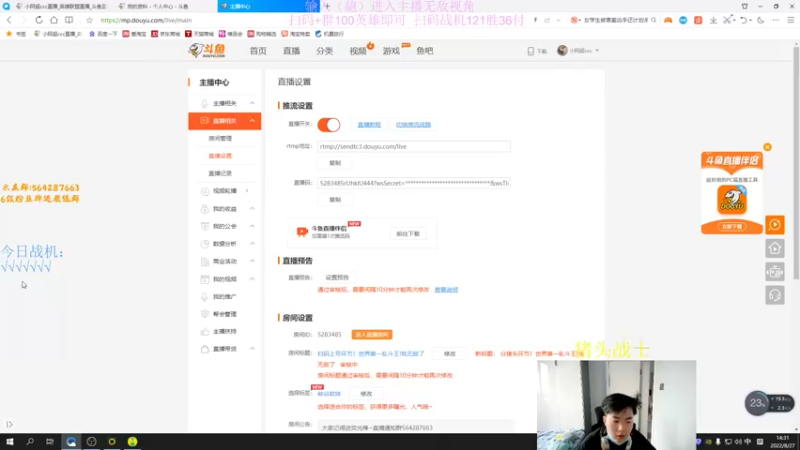Copy the rtmp address with 复制
This screenshot has height=450, width=800.
(x=335, y=163)
